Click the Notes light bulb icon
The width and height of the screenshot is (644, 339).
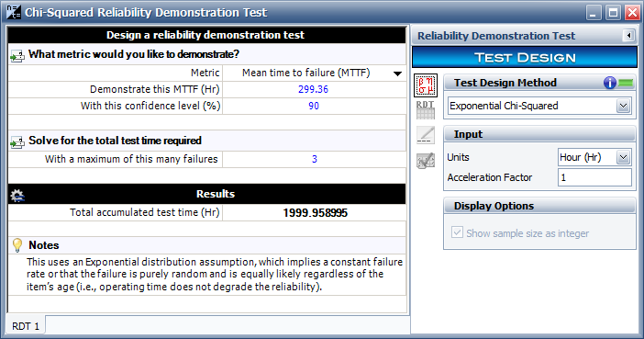[17, 245]
